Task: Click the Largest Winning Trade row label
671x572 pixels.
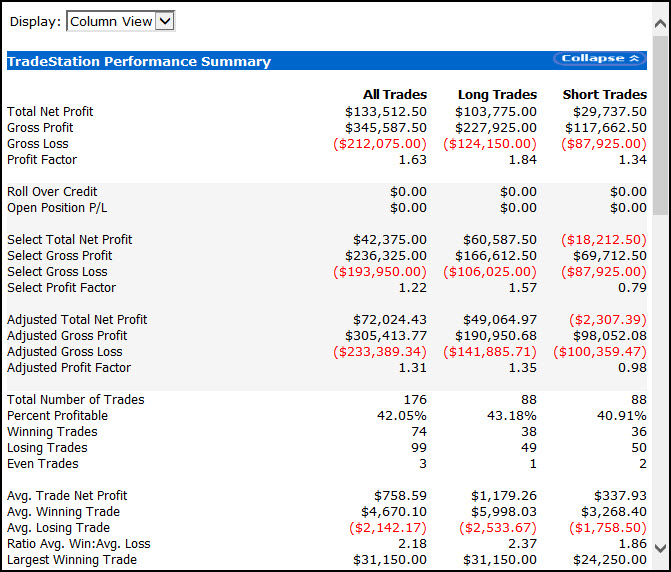Action: (x=72, y=560)
